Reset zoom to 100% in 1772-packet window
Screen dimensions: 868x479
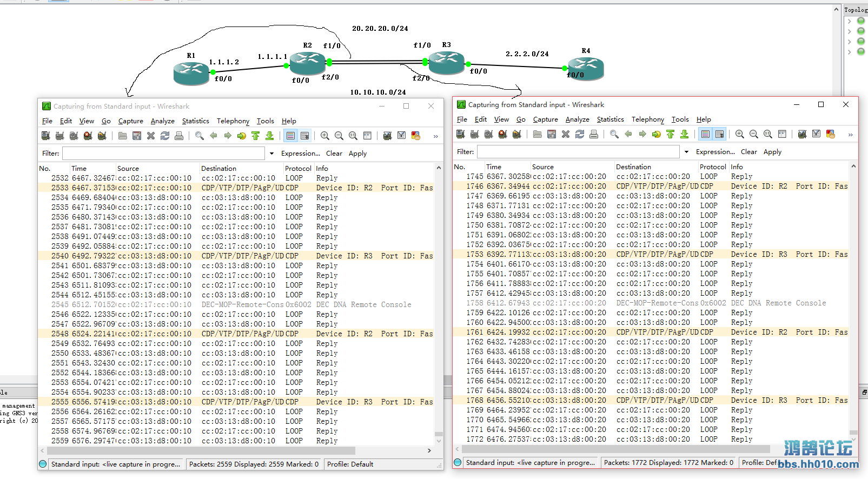click(x=768, y=134)
